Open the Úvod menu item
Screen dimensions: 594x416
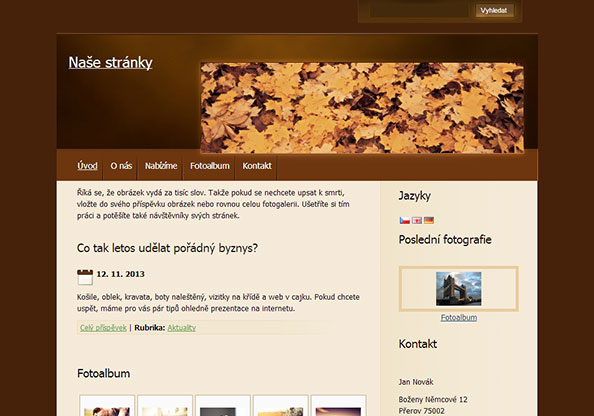coord(88,166)
